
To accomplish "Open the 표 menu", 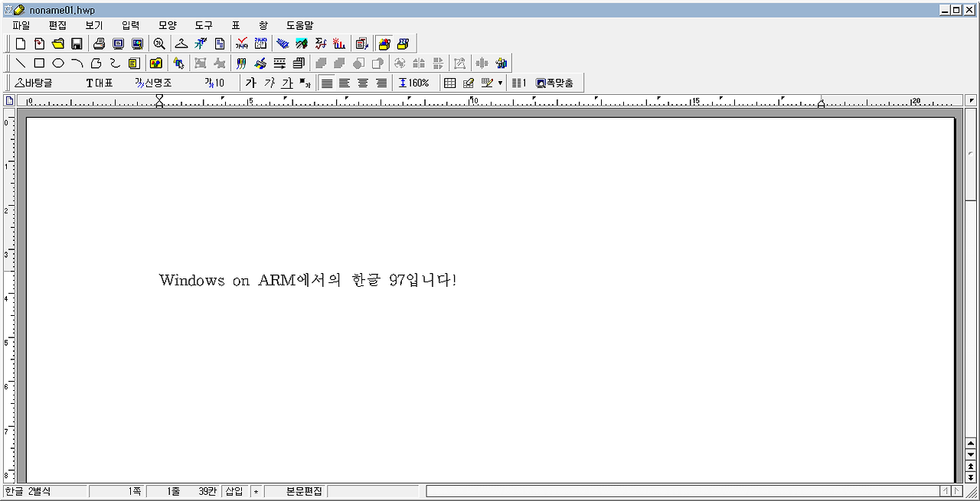I will pyautogui.click(x=236, y=25).
